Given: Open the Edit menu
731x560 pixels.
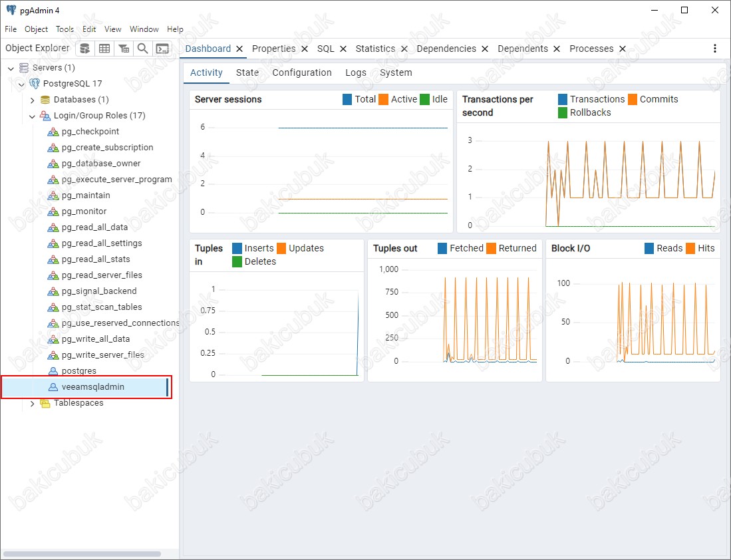Looking at the screenshot, I should point(89,29).
